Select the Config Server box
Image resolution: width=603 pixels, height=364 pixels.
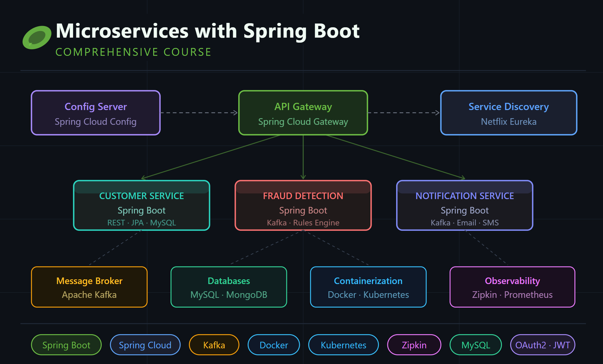point(96,113)
